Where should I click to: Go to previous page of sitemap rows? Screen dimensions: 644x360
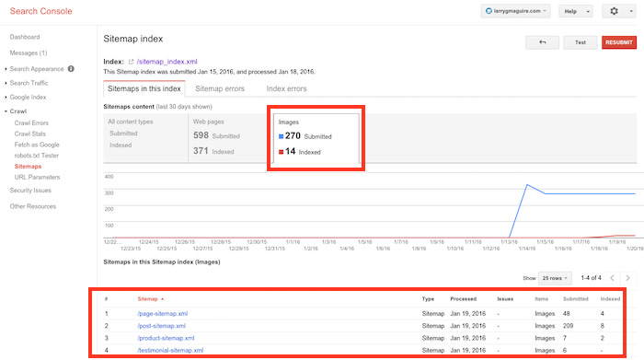point(612,278)
